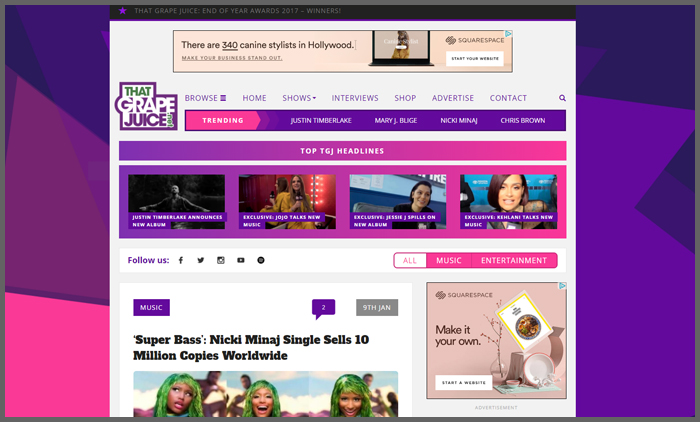This screenshot has height=422, width=700.
Task: Open trending topic Chris Brown
Action: [x=522, y=121]
